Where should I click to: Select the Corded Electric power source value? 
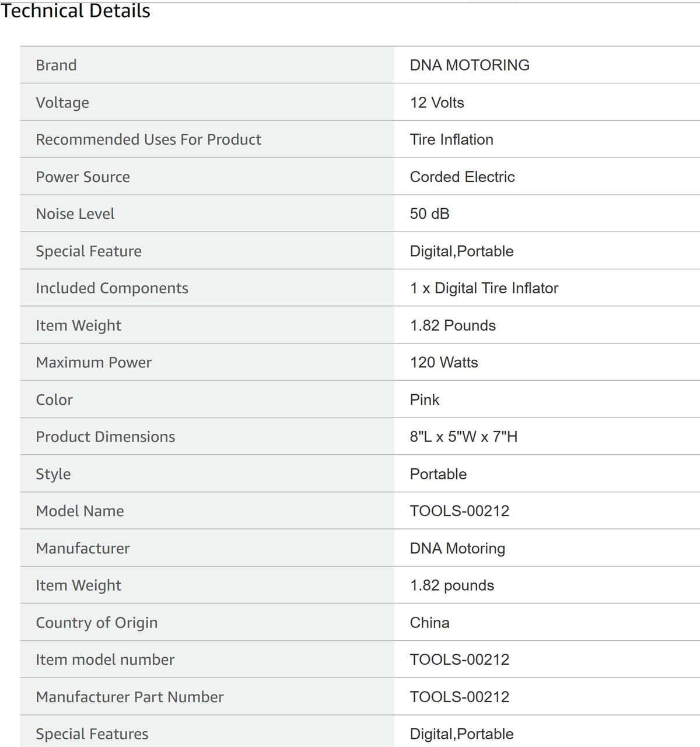coord(462,177)
